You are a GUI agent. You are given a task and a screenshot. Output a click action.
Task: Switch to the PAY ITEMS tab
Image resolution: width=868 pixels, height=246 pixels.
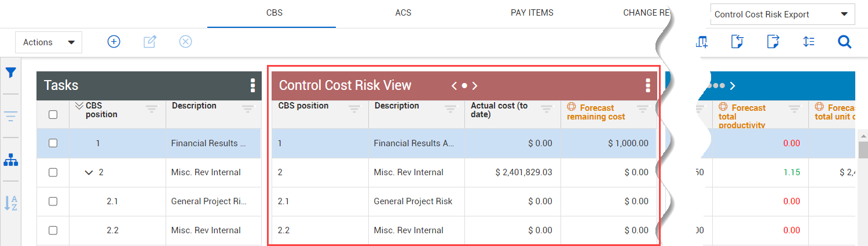(532, 13)
